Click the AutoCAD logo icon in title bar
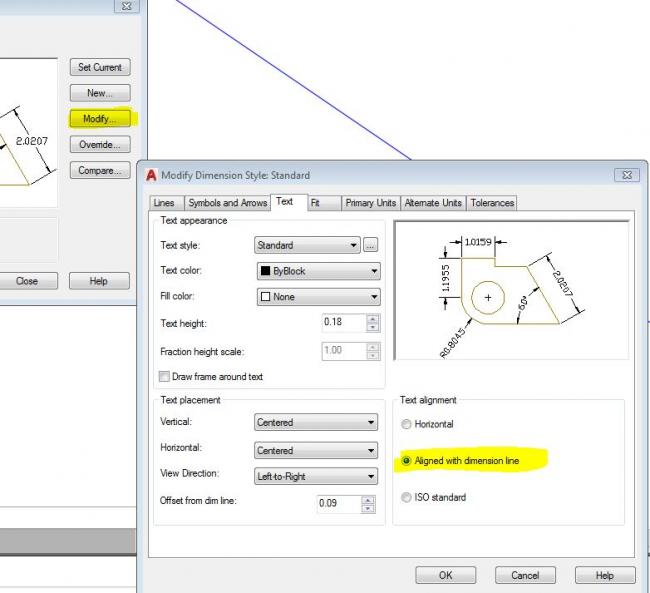The width and height of the screenshot is (650, 593). [151, 175]
